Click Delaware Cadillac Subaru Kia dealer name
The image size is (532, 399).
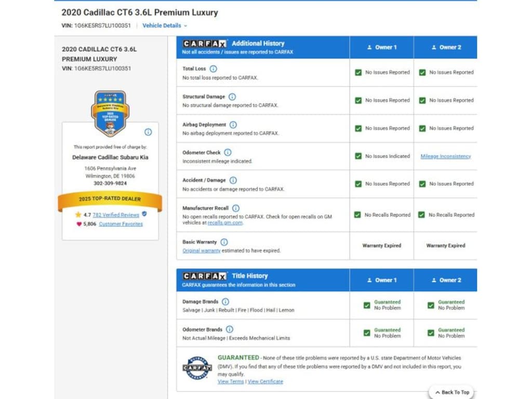tap(110, 157)
